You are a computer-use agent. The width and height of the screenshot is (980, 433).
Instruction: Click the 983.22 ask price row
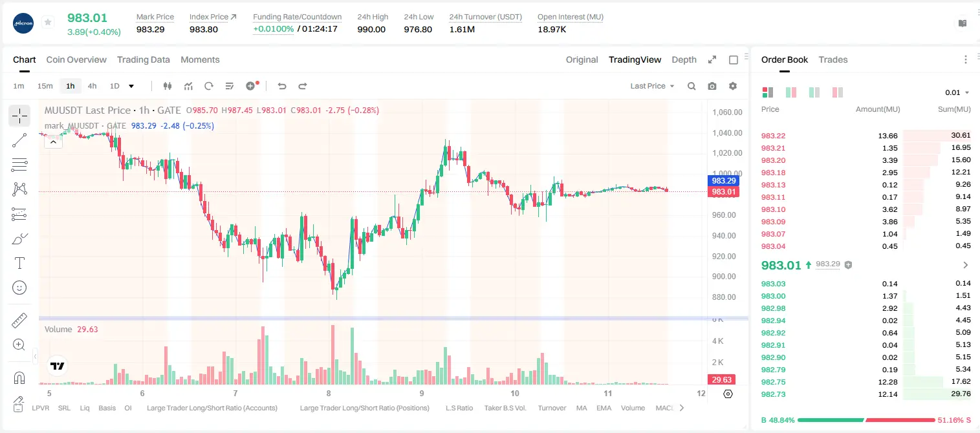866,136
